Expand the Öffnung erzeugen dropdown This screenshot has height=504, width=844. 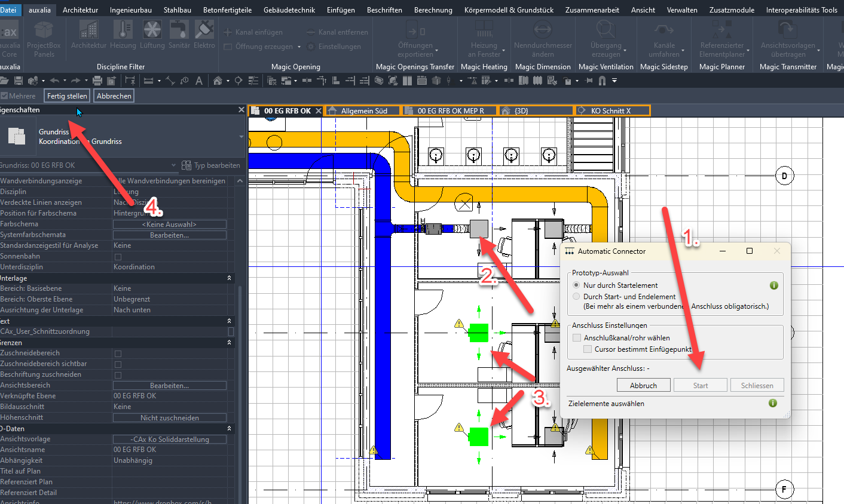299,47
